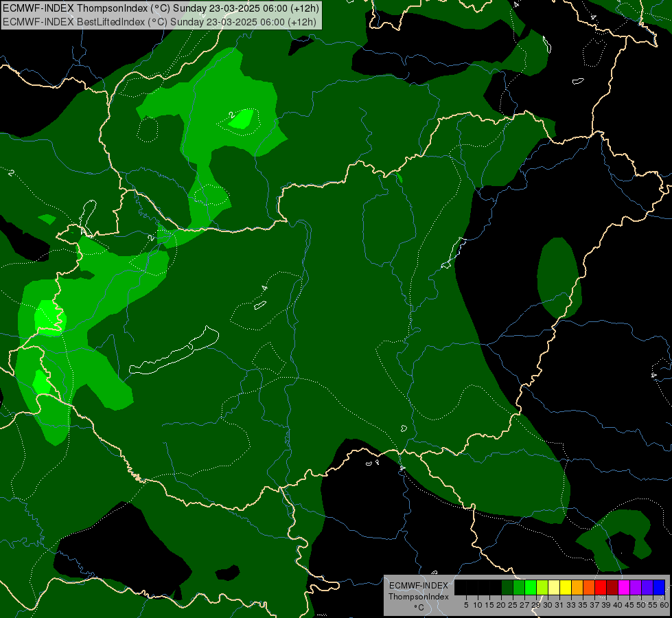Click the legend's "ECMWF-INDEX" label
672x618 pixels.
tap(419, 586)
